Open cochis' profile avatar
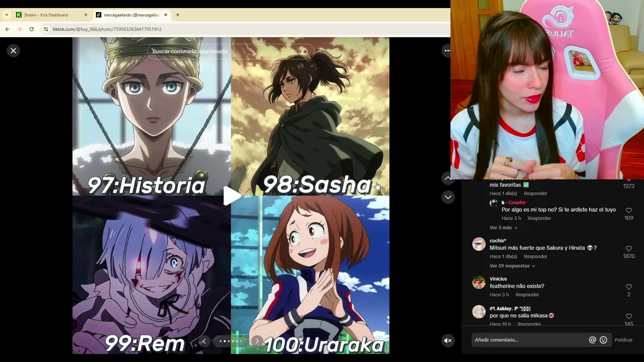Image resolution: width=644 pixels, height=362 pixels. coord(479,244)
